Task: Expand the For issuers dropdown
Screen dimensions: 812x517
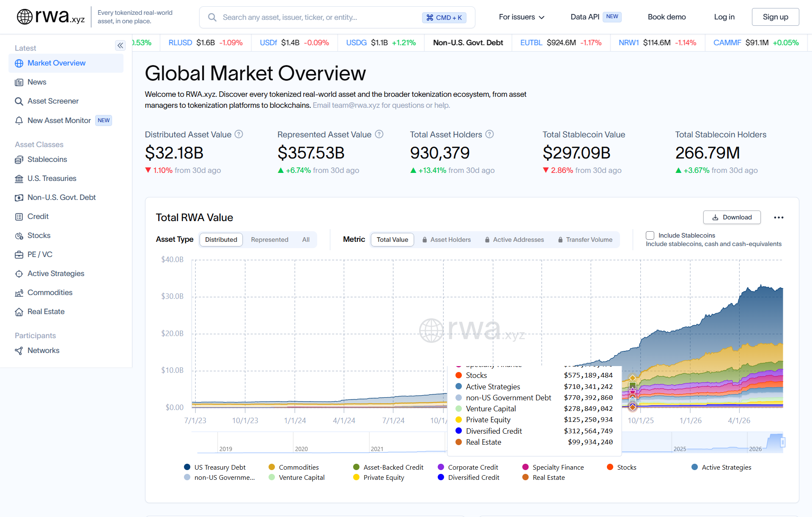Action: (x=521, y=17)
